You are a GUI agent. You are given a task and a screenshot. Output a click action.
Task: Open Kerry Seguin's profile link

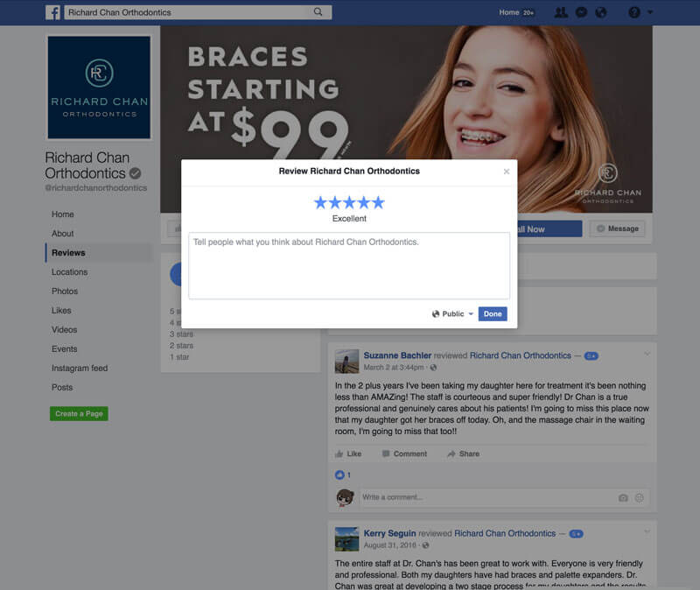point(389,533)
